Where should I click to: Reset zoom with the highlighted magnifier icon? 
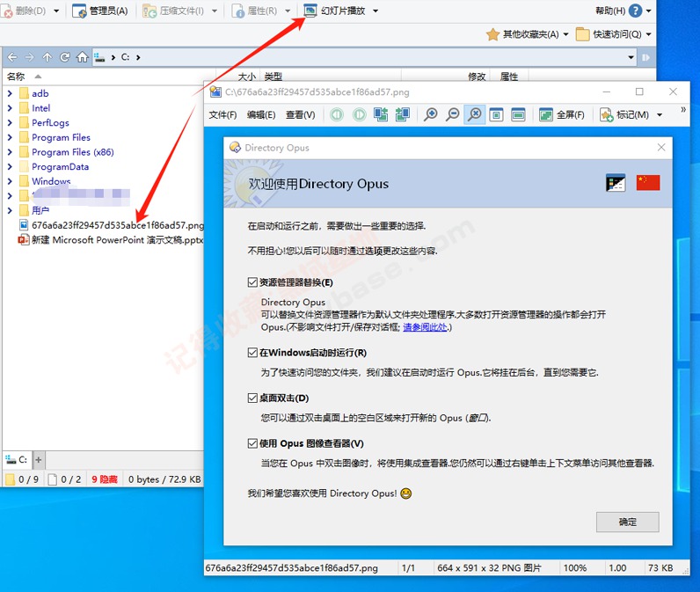475,114
